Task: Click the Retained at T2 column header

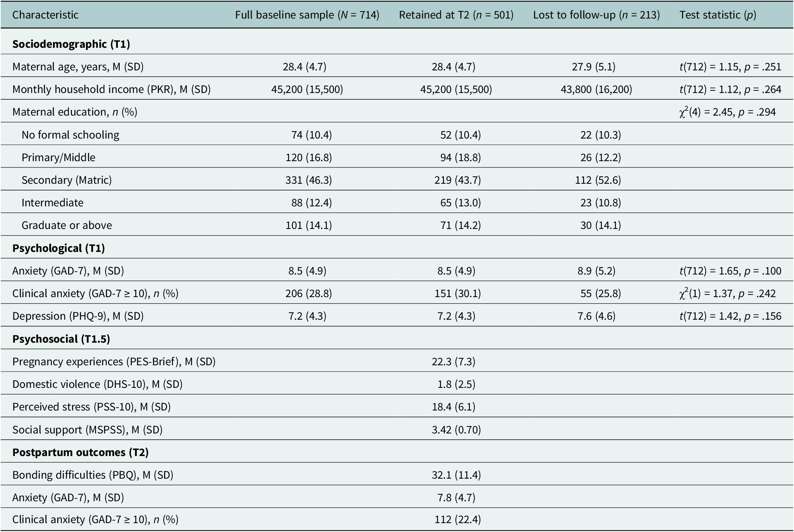Action: [x=456, y=15]
